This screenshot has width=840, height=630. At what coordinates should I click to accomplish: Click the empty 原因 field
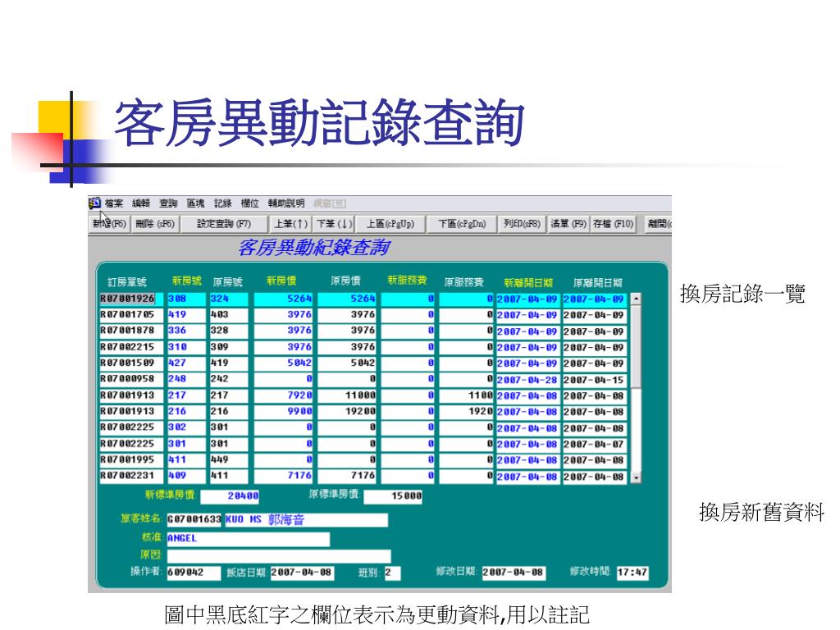279,556
